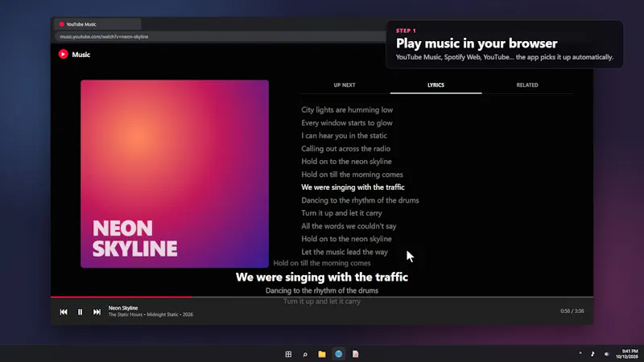Skip to the next track
The height and width of the screenshot is (362, 644).
pyautogui.click(x=97, y=312)
